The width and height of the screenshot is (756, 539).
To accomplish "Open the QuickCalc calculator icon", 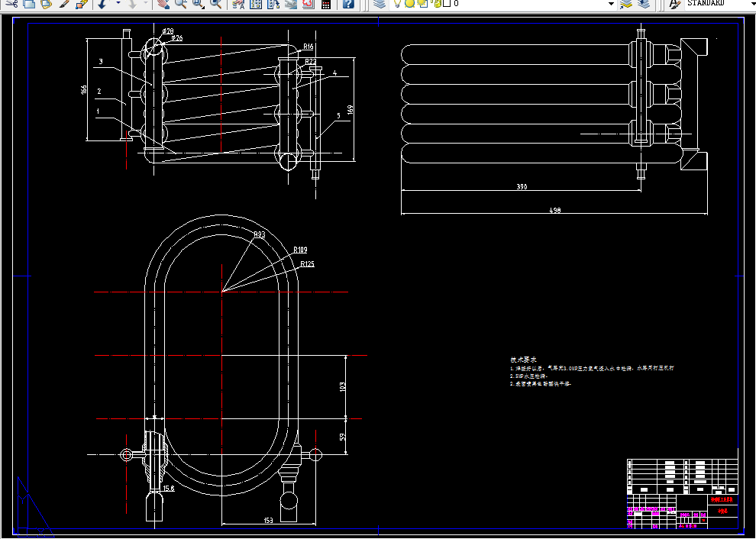I will 326,4.
